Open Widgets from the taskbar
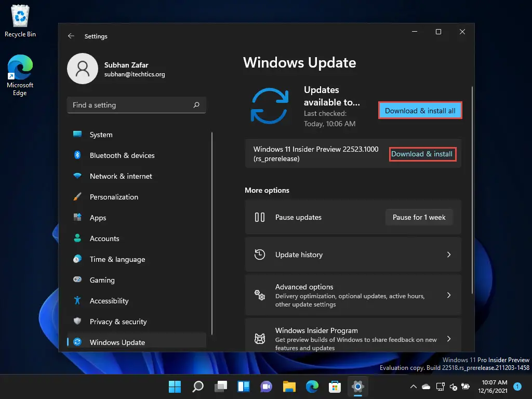Image resolution: width=532 pixels, height=399 pixels. point(244,387)
